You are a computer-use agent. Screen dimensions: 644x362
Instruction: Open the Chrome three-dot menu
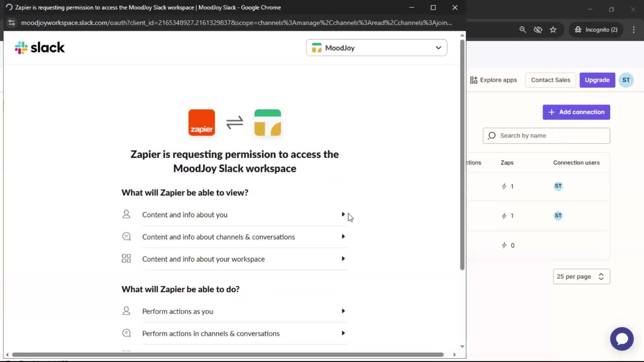coord(634,29)
